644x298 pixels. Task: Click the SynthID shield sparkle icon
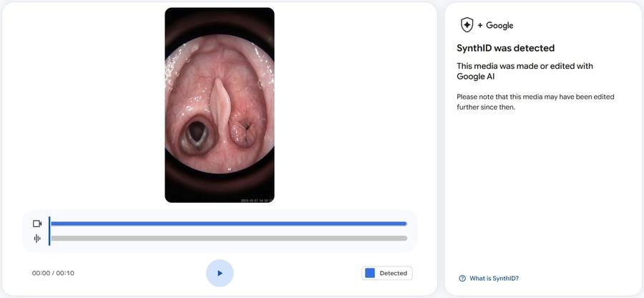tap(467, 25)
